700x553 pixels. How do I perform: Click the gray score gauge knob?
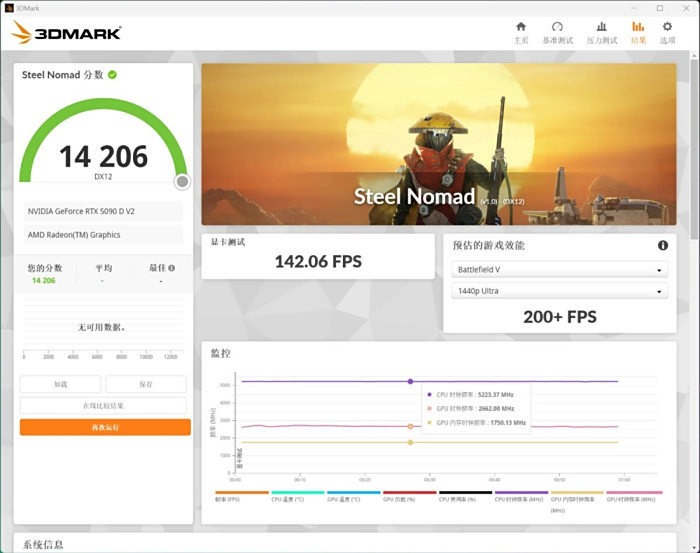pos(182,182)
